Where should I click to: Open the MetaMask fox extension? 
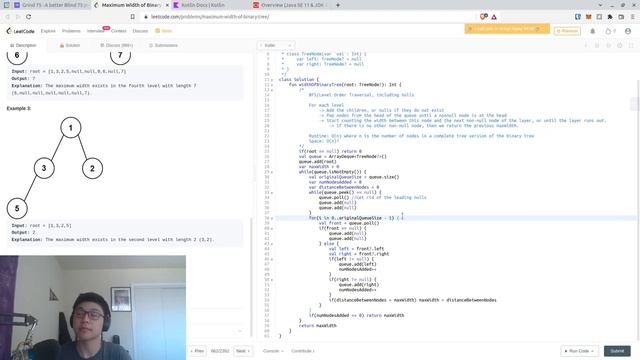click(589, 17)
